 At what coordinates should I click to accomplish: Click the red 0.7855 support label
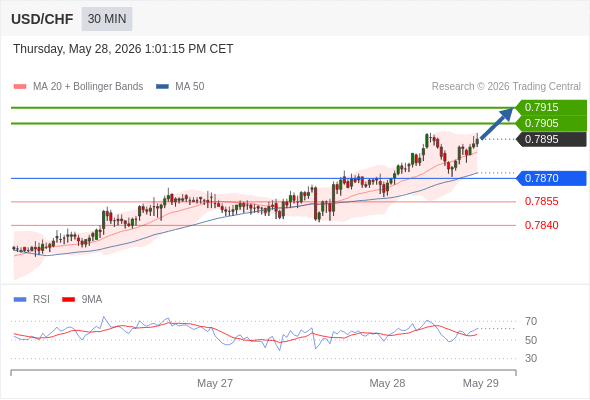[541, 201]
